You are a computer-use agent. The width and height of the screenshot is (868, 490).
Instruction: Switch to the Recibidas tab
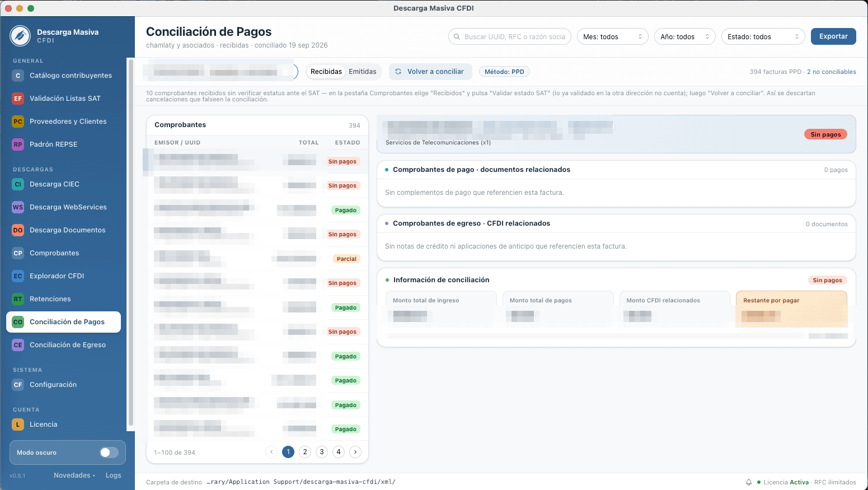pyautogui.click(x=326, y=72)
